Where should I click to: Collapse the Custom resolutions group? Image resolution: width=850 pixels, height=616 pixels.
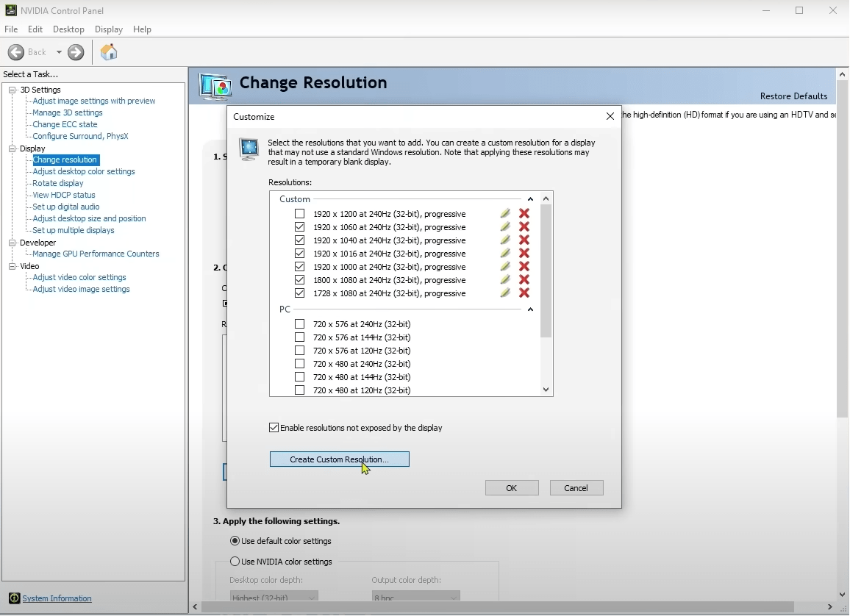530,199
